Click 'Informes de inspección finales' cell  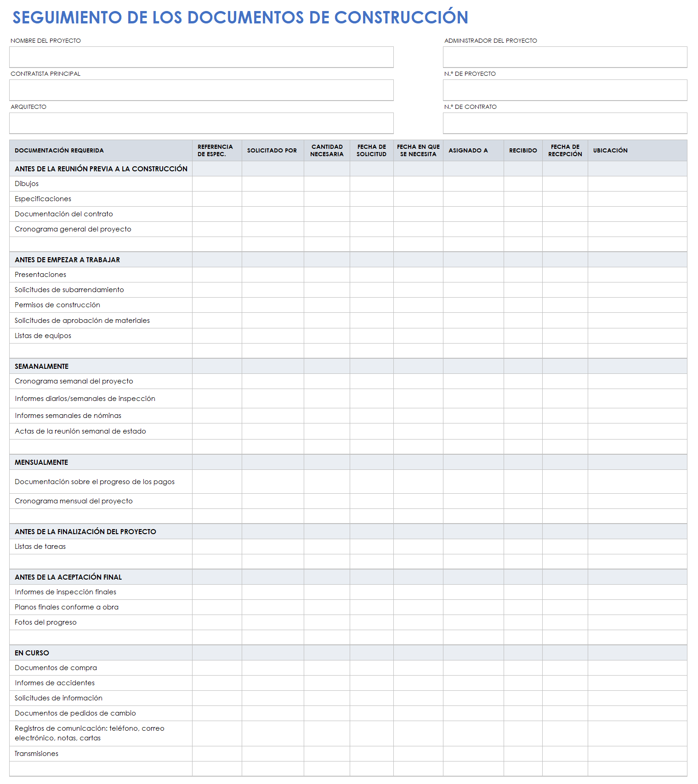coord(101,592)
